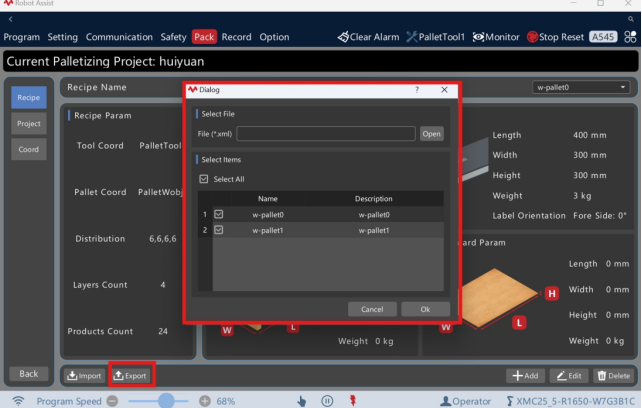Screen dimensions: 642x408
Task: Click the Clear Alarm broom icon
Action: coord(343,37)
